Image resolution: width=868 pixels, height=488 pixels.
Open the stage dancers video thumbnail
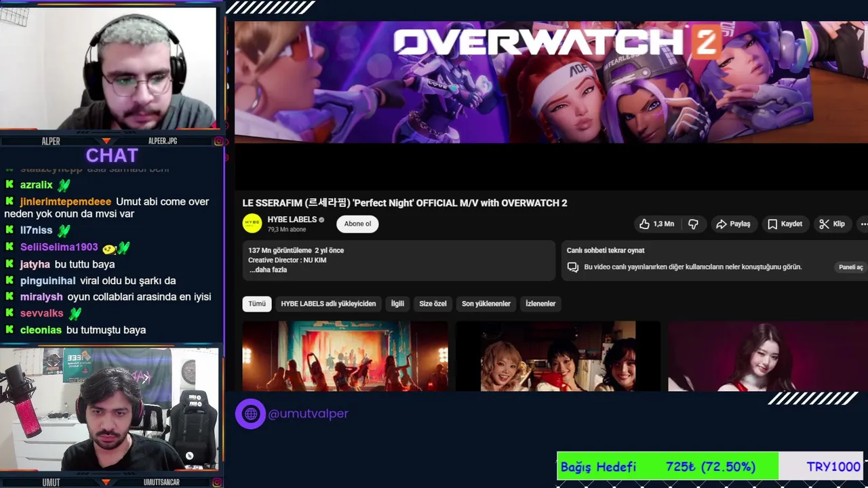click(x=345, y=356)
